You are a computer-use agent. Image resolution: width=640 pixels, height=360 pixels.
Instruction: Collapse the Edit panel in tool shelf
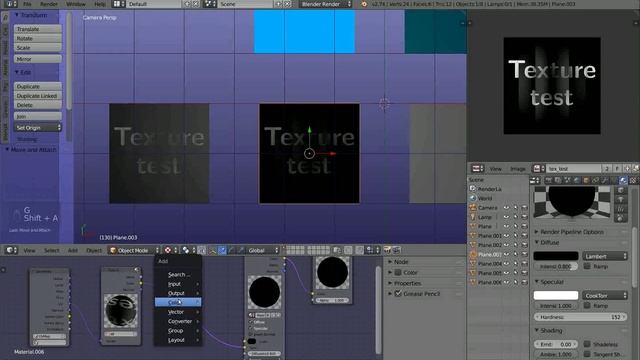(x=17, y=72)
